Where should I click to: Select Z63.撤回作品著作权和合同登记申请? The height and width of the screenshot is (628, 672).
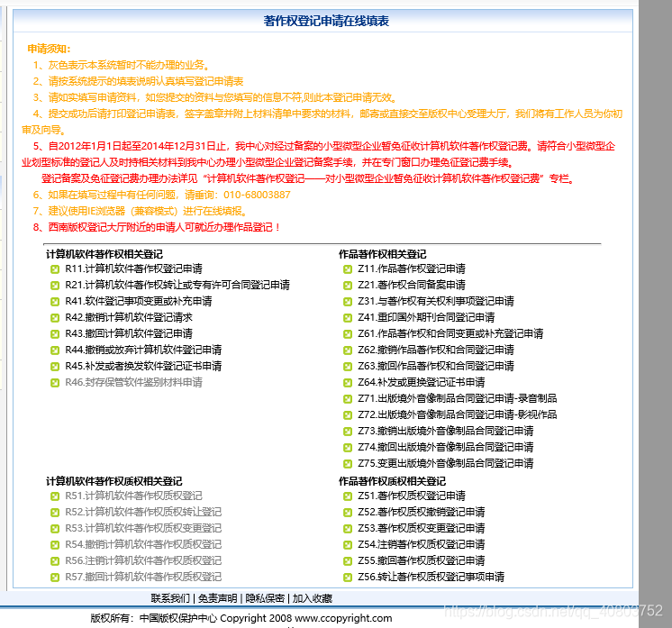(436, 367)
